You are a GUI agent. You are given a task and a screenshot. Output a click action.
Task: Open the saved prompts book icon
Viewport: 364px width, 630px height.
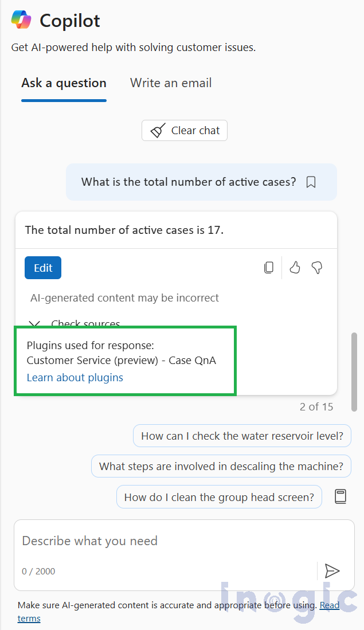pos(340,496)
